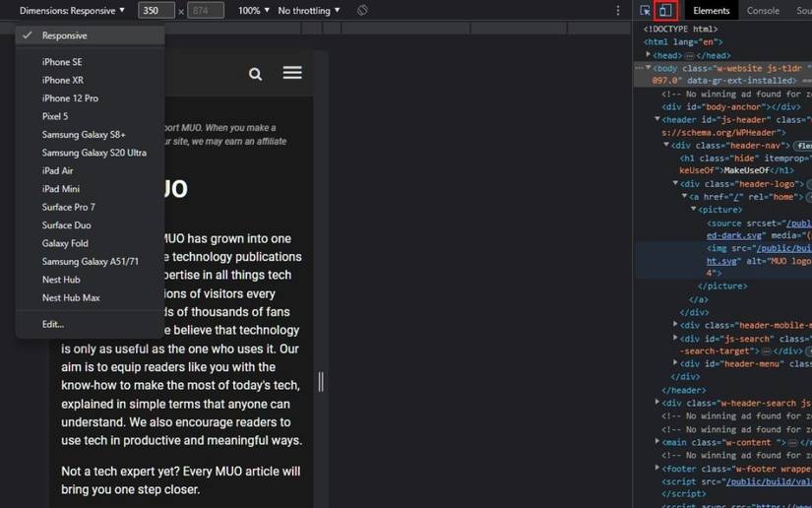Select Surface Pro 7 preset
Image resolution: width=812 pixels, height=508 pixels.
91,207
